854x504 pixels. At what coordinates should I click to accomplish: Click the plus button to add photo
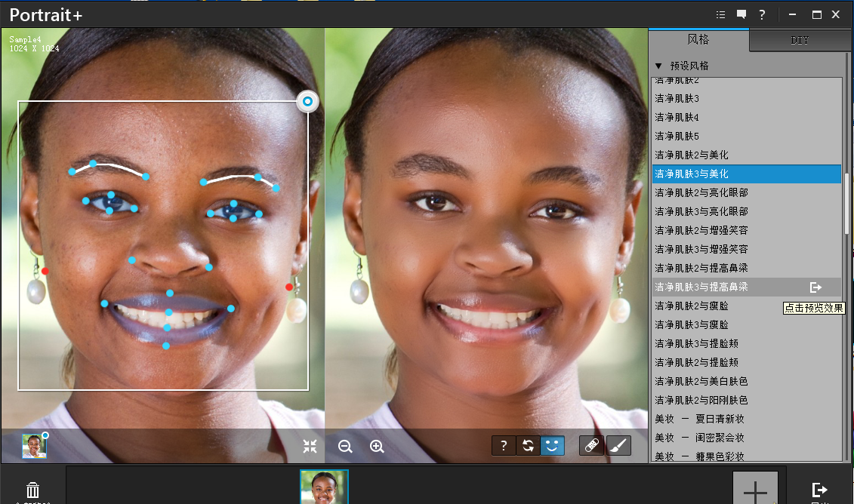pos(755,490)
